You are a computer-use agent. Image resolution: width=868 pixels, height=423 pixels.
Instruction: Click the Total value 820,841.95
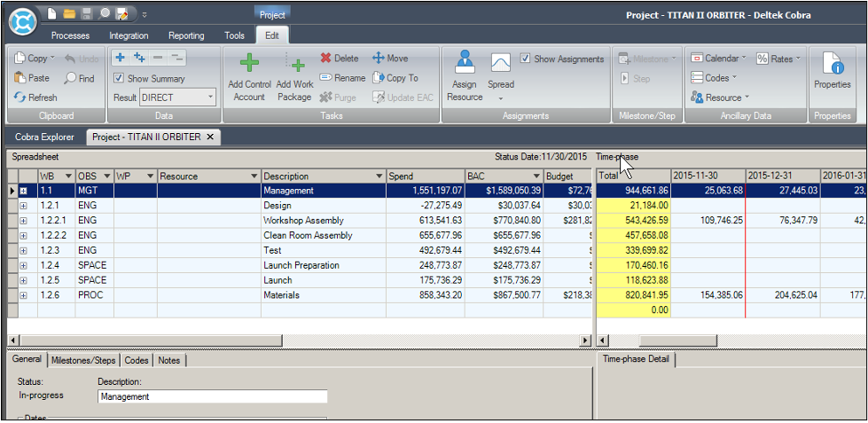pyautogui.click(x=634, y=295)
